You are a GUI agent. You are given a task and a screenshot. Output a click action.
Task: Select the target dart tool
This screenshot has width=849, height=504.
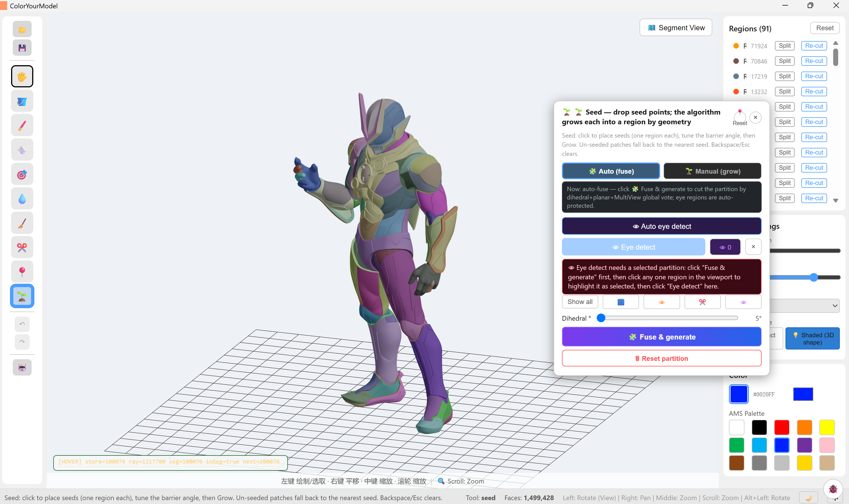[x=22, y=174]
